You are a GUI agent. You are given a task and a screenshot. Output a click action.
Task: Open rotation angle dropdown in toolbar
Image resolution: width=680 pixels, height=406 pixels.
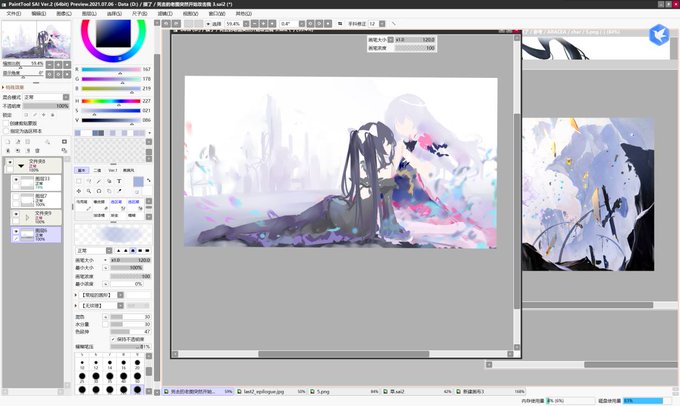click(x=301, y=24)
